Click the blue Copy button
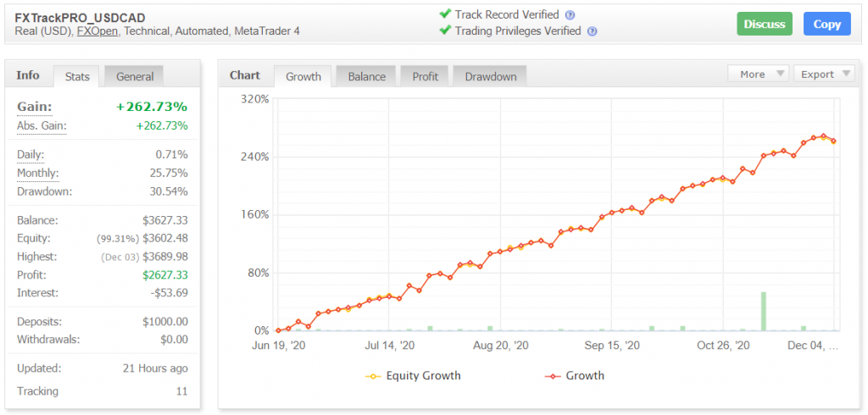 (x=826, y=24)
